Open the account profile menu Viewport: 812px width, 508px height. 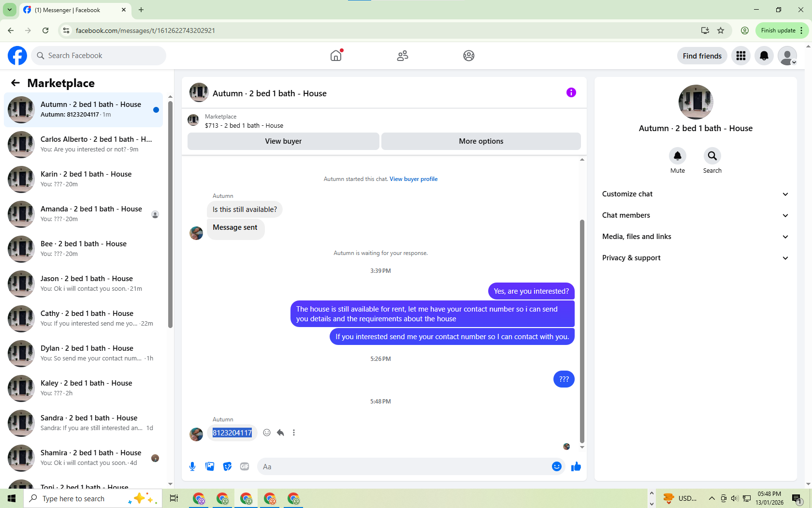click(x=787, y=56)
